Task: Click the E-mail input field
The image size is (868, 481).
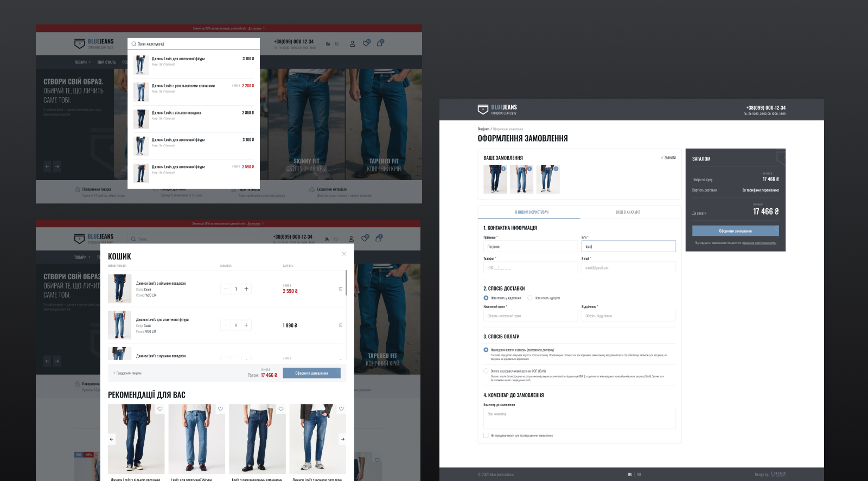Action: [x=629, y=267]
